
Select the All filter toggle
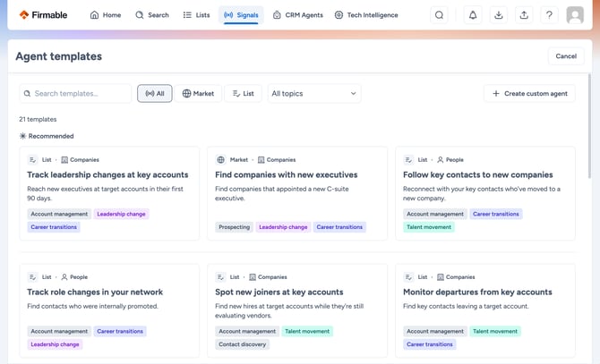coord(155,94)
